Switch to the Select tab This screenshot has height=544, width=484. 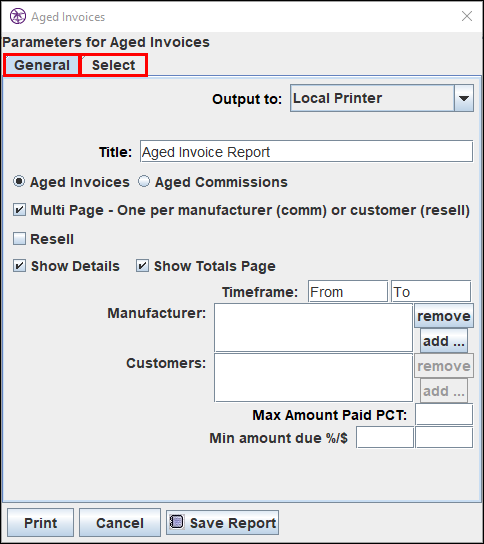[113, 65]
